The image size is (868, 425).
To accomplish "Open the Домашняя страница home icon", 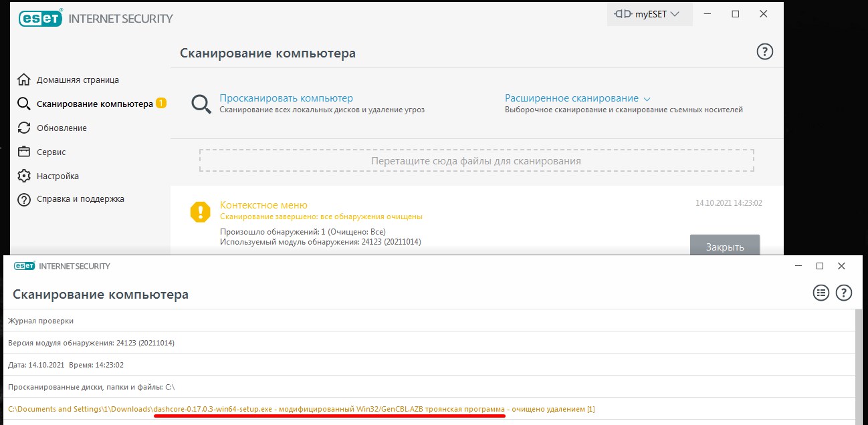I will click(24, 80).
